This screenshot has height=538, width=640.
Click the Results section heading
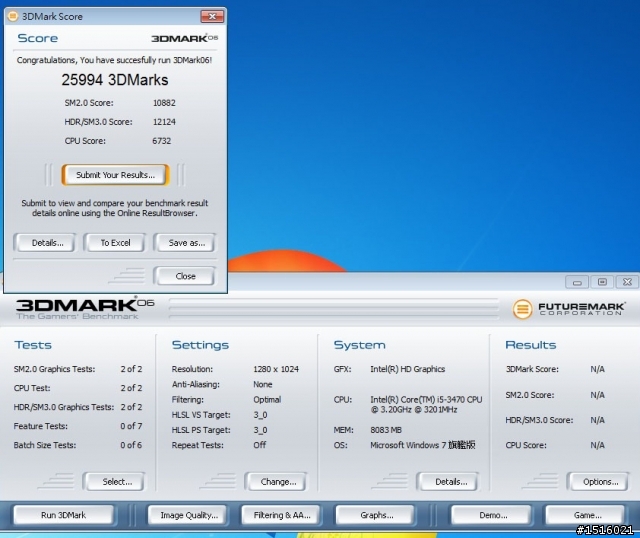tap(531, 345)
